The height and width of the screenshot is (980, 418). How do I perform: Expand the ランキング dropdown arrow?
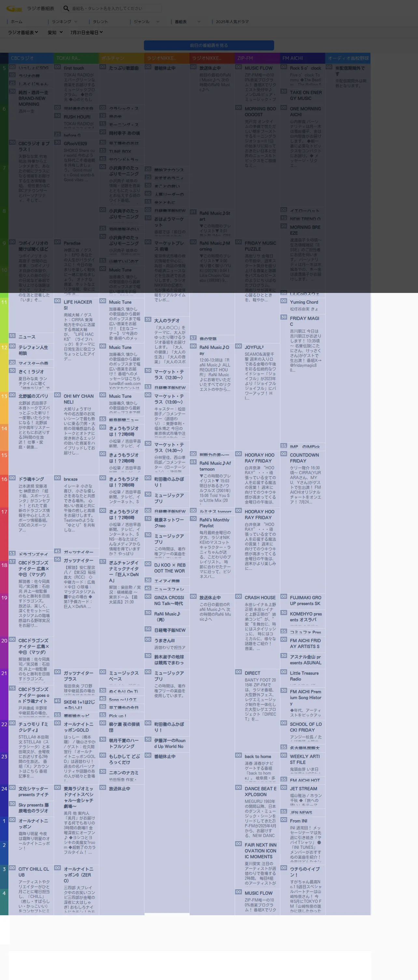coord(76,22)
